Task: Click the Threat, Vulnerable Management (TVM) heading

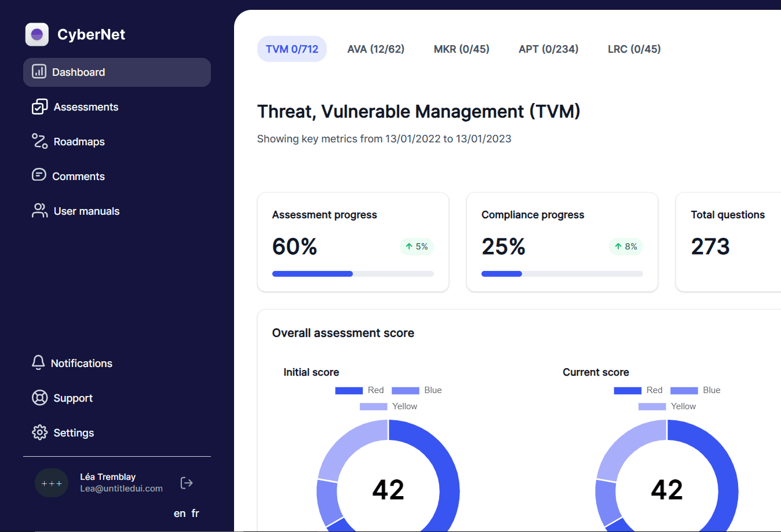Action: click(419, 111)
